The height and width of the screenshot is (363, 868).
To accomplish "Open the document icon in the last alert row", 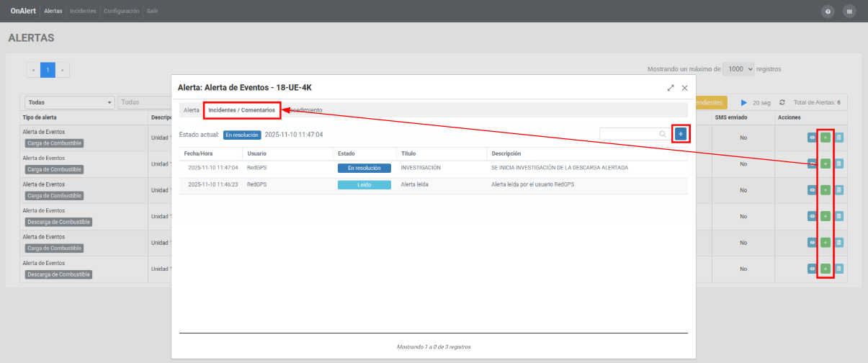I will click(x=838, y=269).
